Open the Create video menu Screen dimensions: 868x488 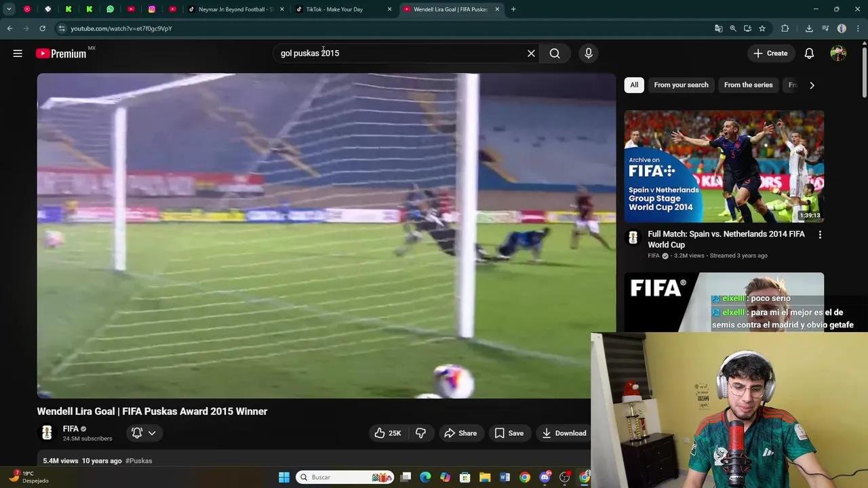770,54
